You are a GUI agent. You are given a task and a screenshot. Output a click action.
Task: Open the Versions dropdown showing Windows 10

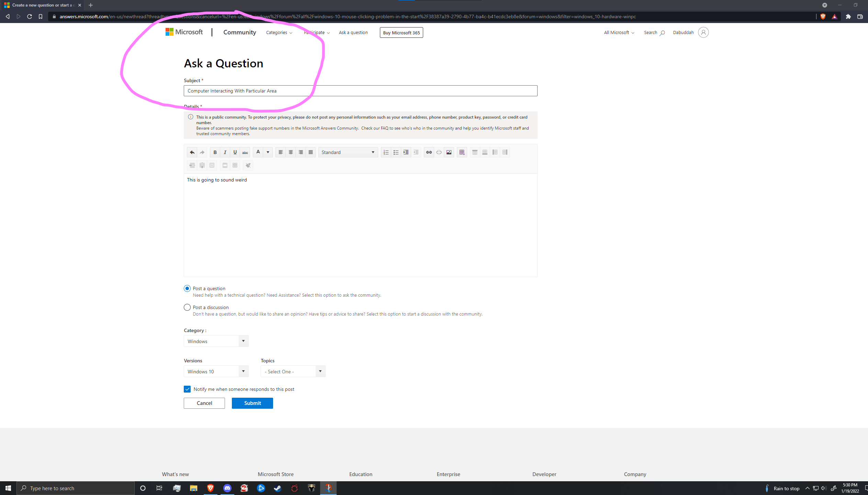pos(216,371)
